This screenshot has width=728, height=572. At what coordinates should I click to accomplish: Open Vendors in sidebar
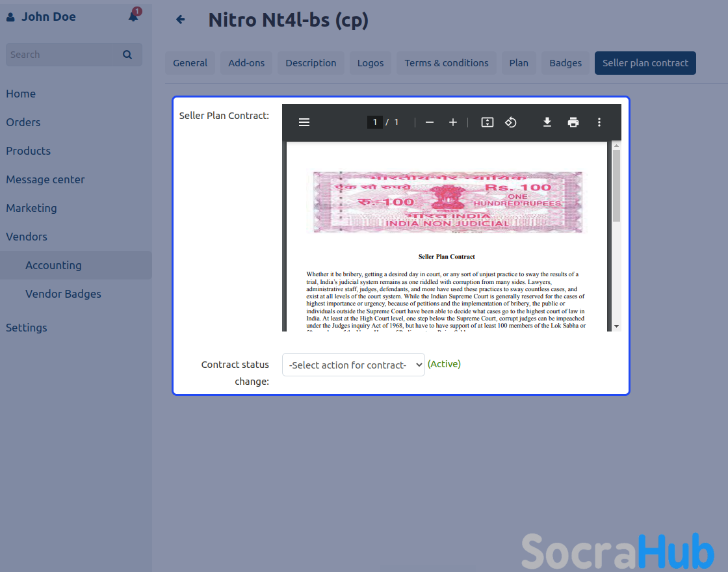27,237
